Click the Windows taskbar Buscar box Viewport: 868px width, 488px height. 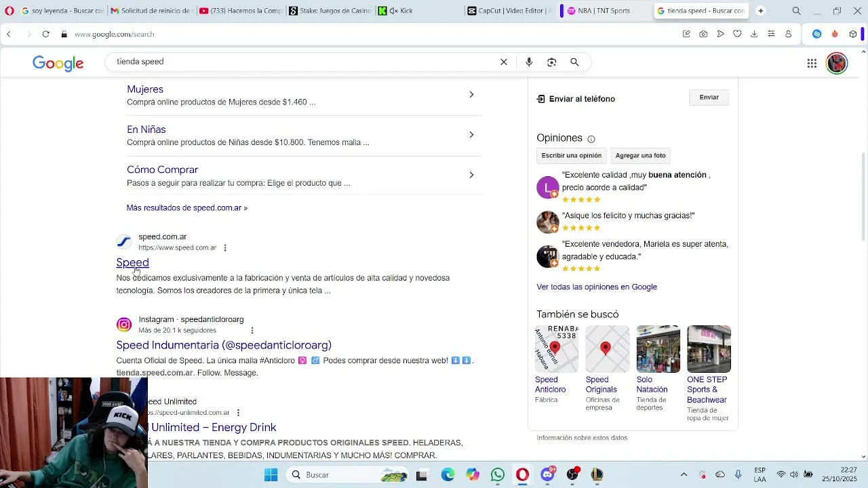click(346, 474)
